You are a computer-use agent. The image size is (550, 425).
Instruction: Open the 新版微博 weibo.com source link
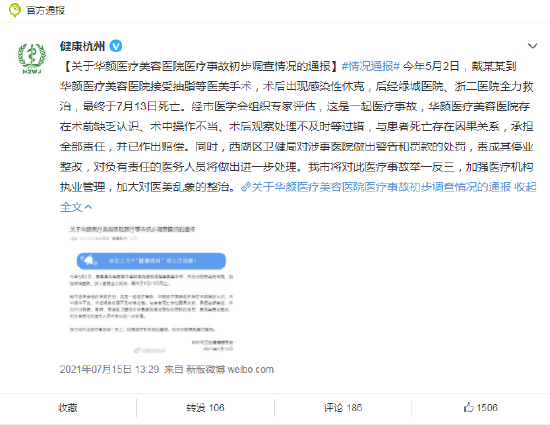click(230, 369)
